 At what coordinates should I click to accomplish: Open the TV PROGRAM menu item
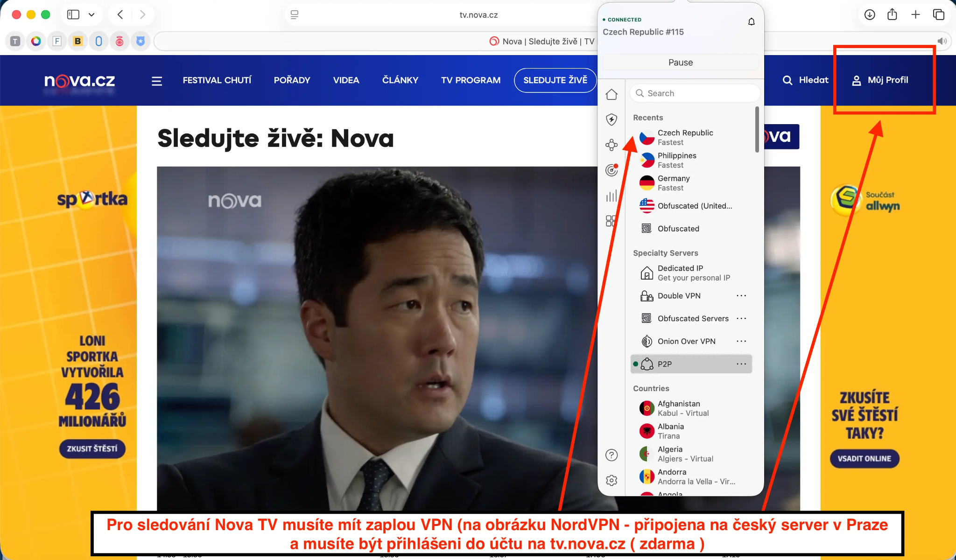click(x=471, y=80)
